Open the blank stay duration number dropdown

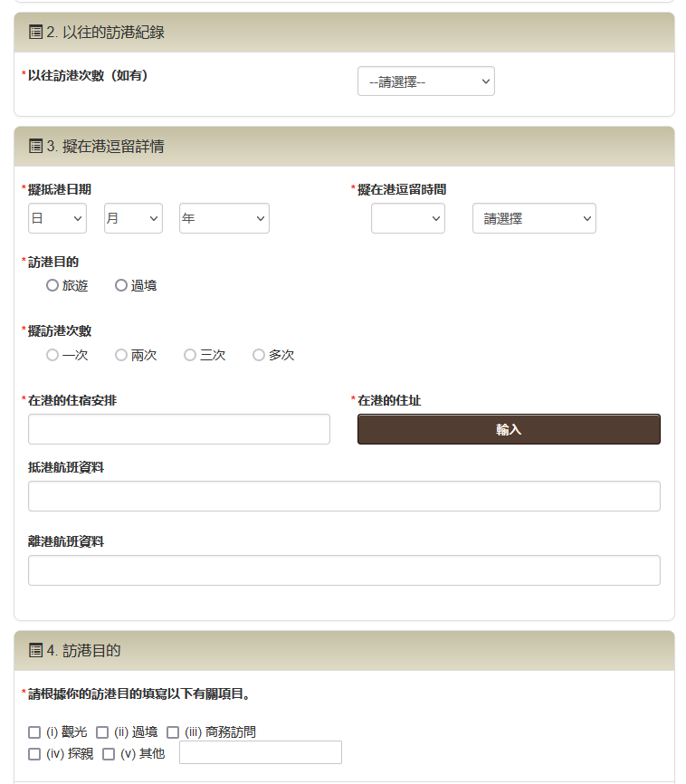(x=408, y=218)
